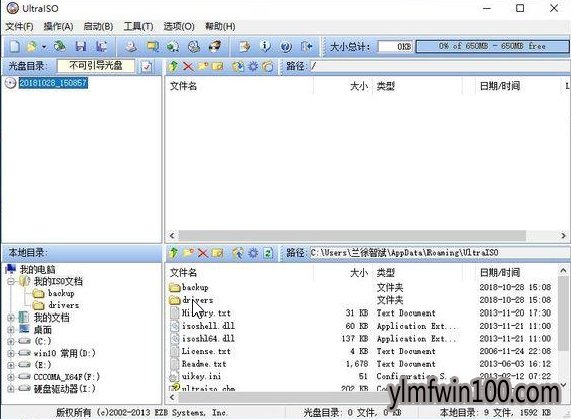This screenshot has height=419, width=571.
Task: Expand the CCCOMA_X64F(F:) drive node
Action: 11,377
